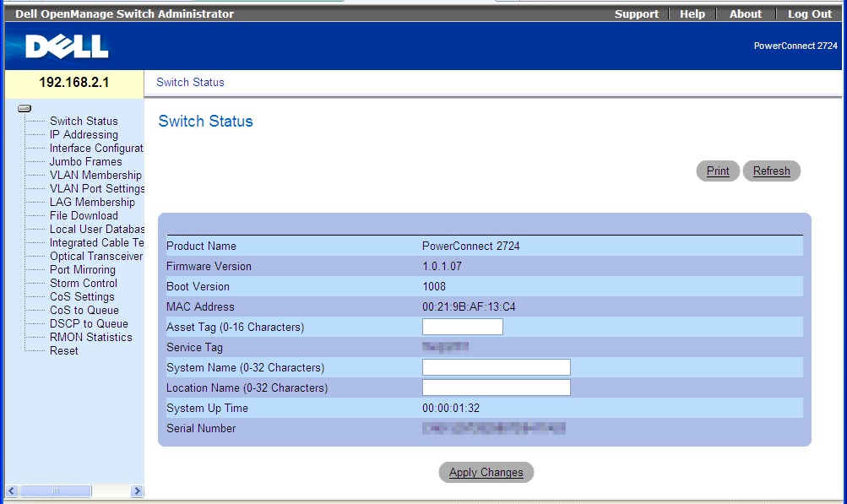Open CoS to Queue in the tree

pos(84,310)
